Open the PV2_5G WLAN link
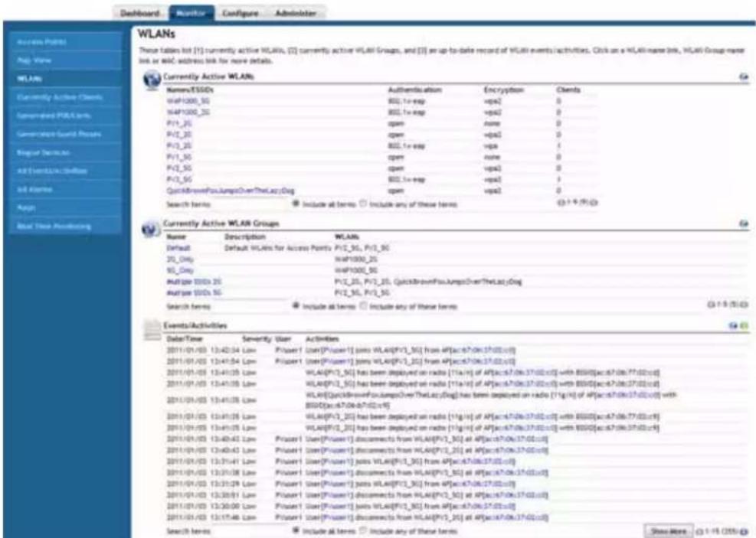Image resolution: width=756 pixels, height=538 pixels. [x=179, y=168]
